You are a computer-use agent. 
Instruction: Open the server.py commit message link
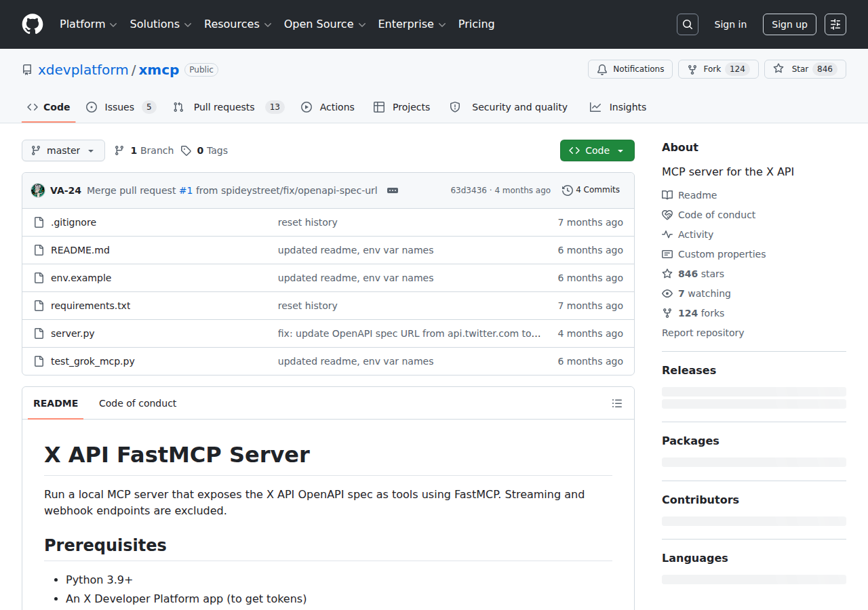[x=409, y=333]
